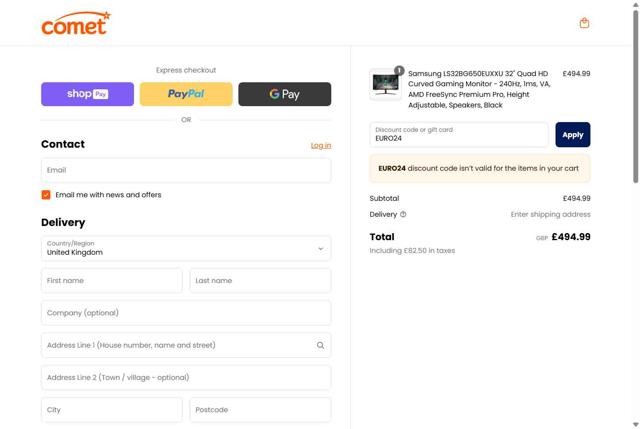Image resolution: width=640 pixels, height=429 pixels.
Task: Open the Log in link
Action: (321, 145)
